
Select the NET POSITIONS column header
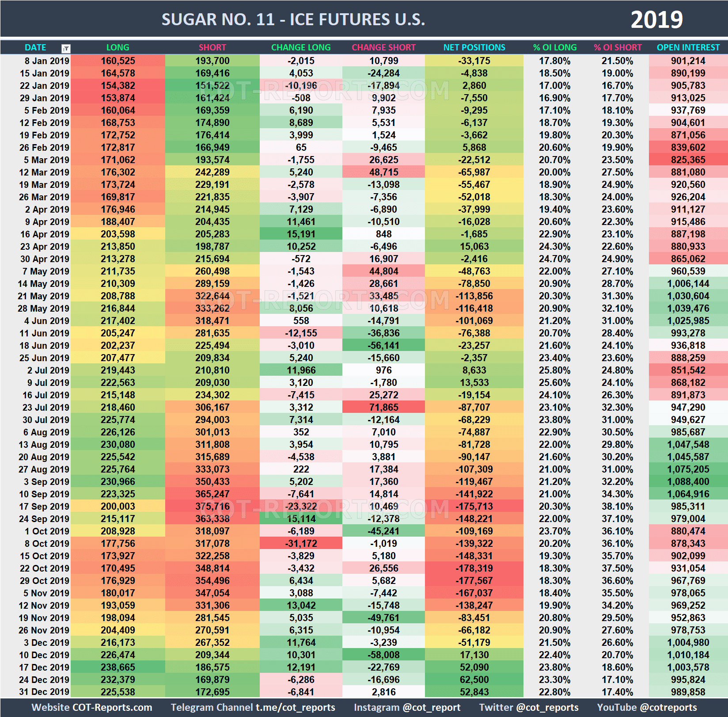[474, 47]
